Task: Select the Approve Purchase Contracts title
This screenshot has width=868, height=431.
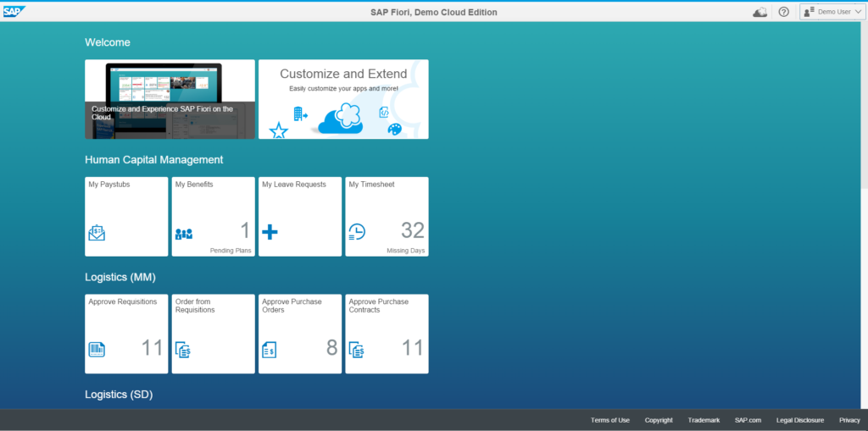Action: coord(379,306)
